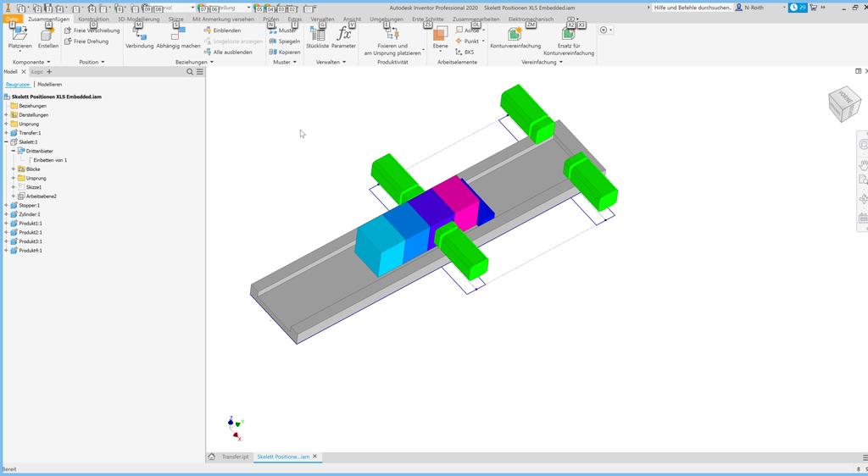Expand the Produkt1:1 tree node

click(x=6, y=224)
